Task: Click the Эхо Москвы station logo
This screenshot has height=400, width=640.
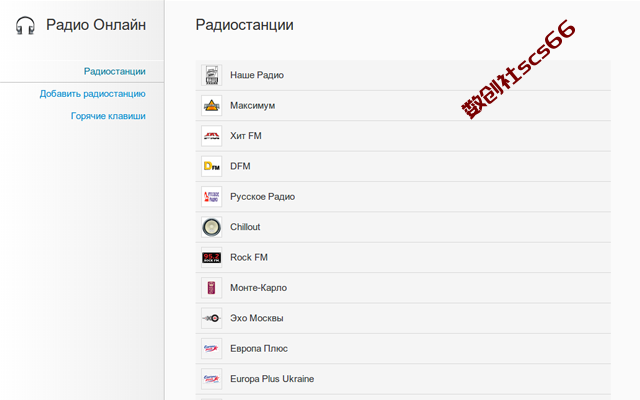Action: click(x=211, y=318)
